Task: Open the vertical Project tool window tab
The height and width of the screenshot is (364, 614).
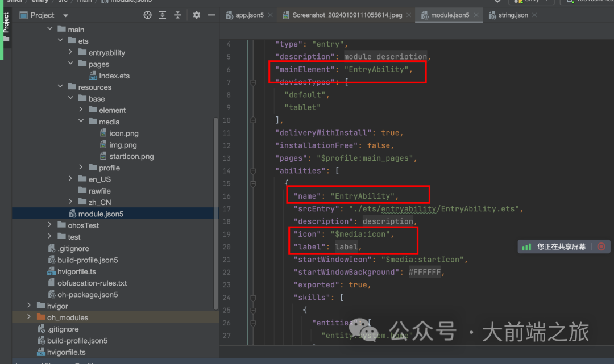Action: (x=6, y=27)
